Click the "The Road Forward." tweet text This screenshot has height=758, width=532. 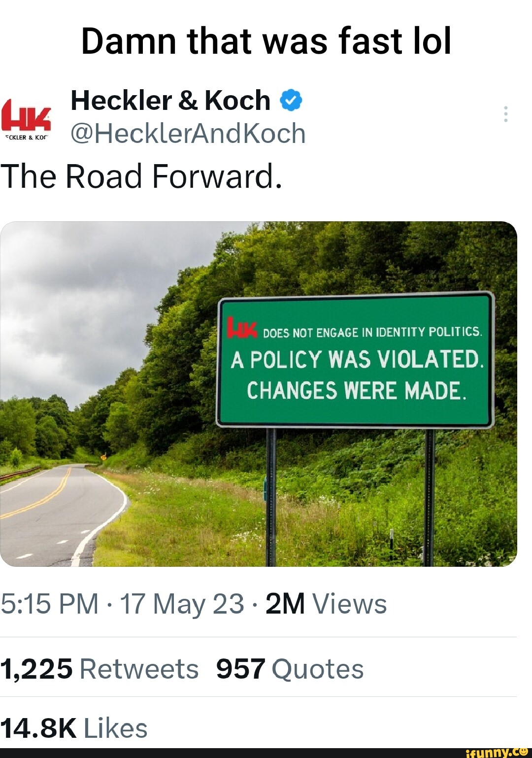coord(141,176)
